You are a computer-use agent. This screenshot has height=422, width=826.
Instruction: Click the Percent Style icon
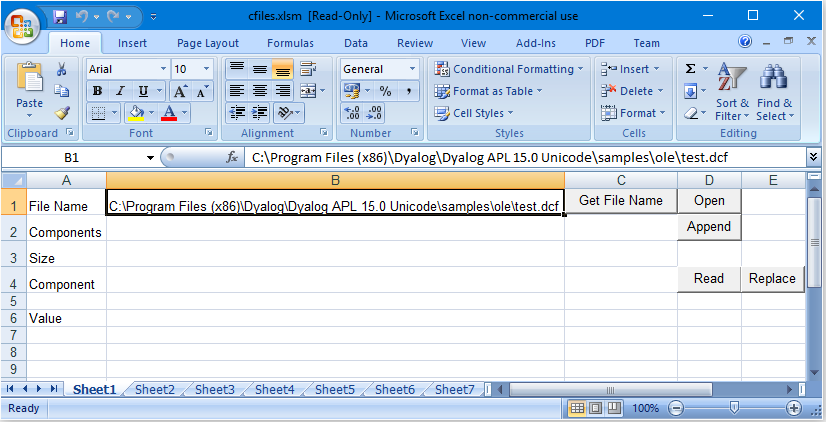point(384,91)
